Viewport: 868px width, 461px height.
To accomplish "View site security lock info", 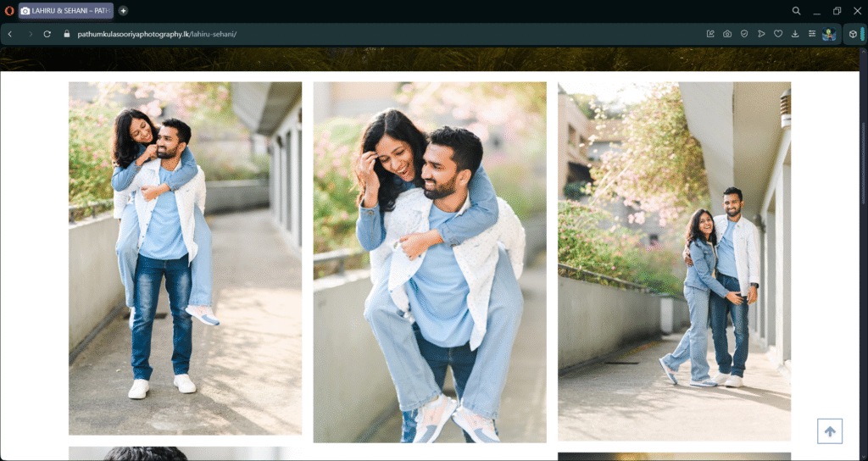I will [x=67, y=34].
